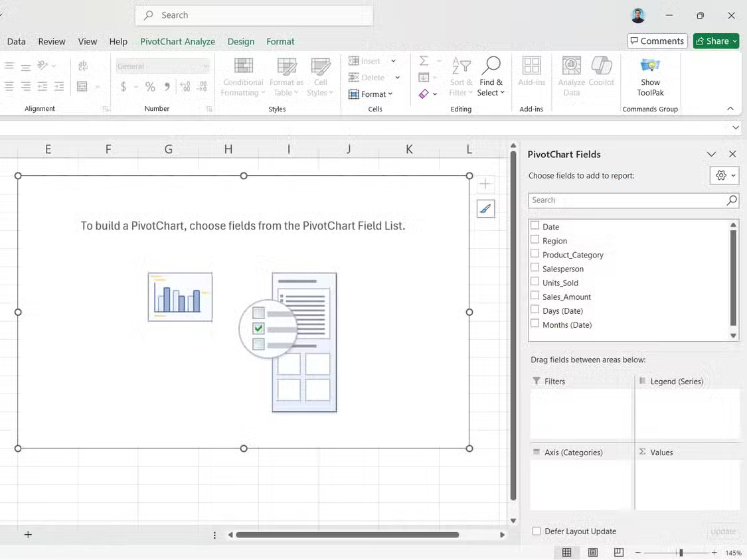Switch to Page Break Preview icon
The width and height of the screenshot is (747, 560).
(618, 552)
